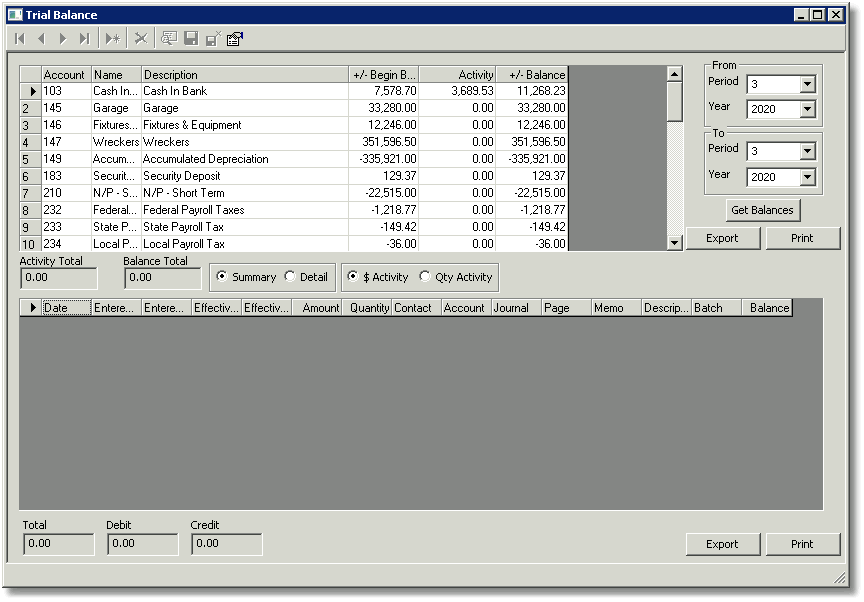Image resolution: width=864 pixels, height=602 pixels.
Task: Add a new record with the toolbar arrow-star icon
Action: click(x=113, y=39)
